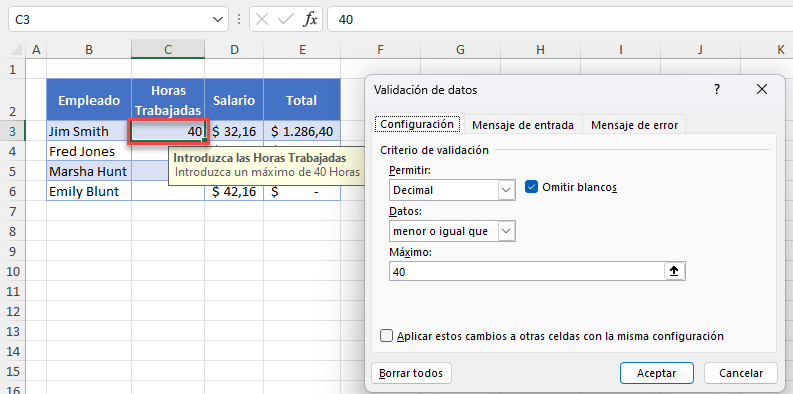Click the insert function fx icon

[310, 20]
